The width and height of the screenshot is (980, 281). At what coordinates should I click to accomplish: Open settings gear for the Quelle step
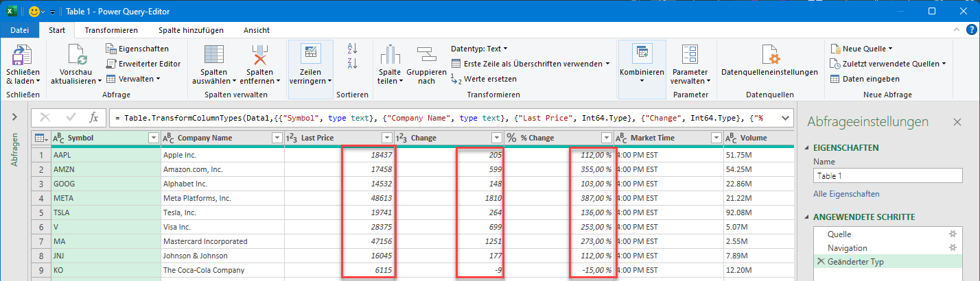point(952,234)
